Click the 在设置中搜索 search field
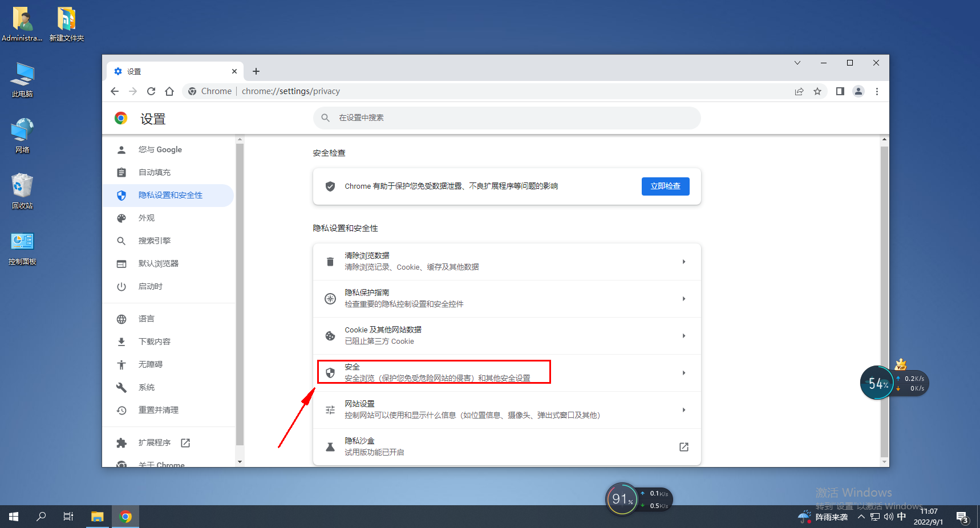Screen dimensions: 980x528 point(507,118)
